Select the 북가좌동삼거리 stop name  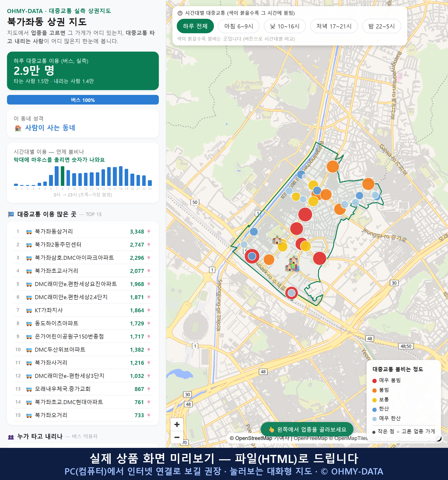tap(54, 231)
